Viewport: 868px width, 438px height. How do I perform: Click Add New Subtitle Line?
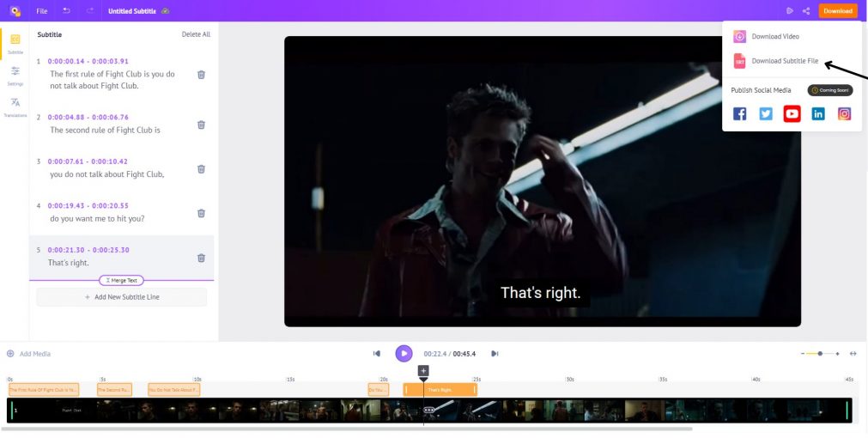tap(122, 297)
